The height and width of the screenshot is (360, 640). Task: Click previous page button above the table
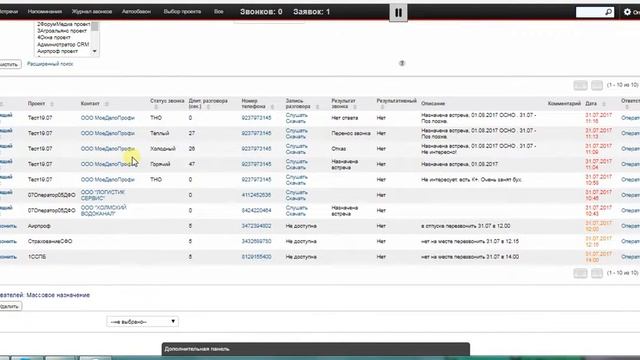coord(580,85)
